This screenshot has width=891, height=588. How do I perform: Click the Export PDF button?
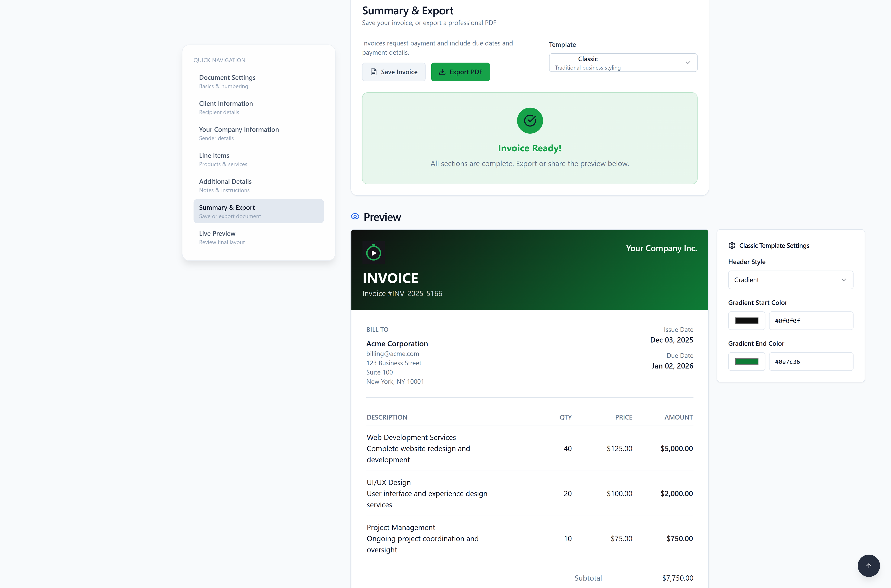[x=460, y=72]
